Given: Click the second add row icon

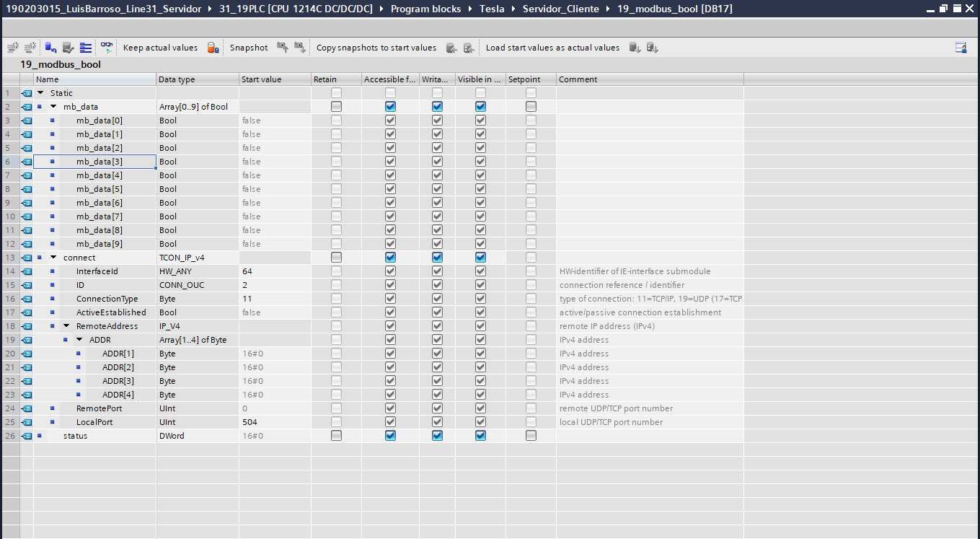Looking at the screenshot, I should click(x=30, y=48).
